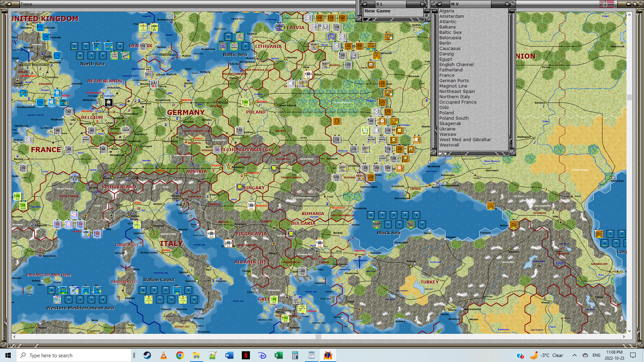Screen dimensions: 644x362
Task: Select the black unit counter near Rotterdam
Action: (108, 103)
